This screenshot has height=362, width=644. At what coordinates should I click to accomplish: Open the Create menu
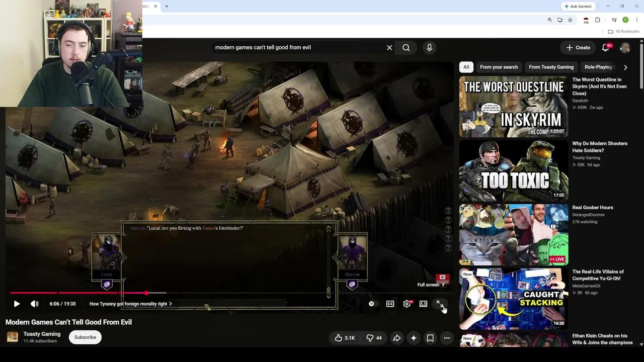578,47
